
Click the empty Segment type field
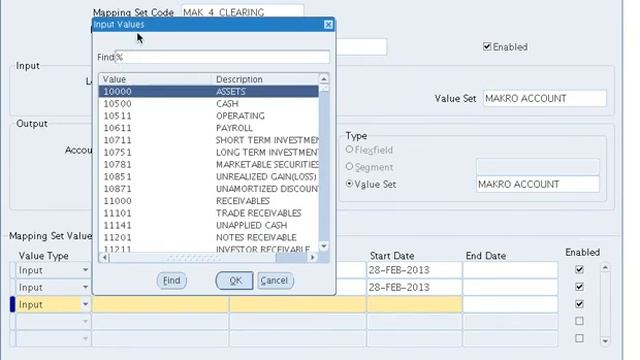pyautogui.click(x=538, y=167)
